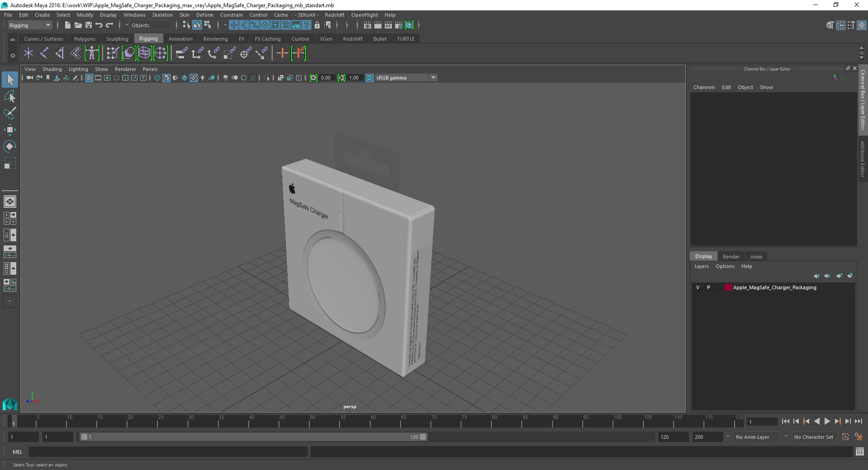Click the Play Backwards button
This screenshot has width=868, height=470.
(x=816, y=421)
